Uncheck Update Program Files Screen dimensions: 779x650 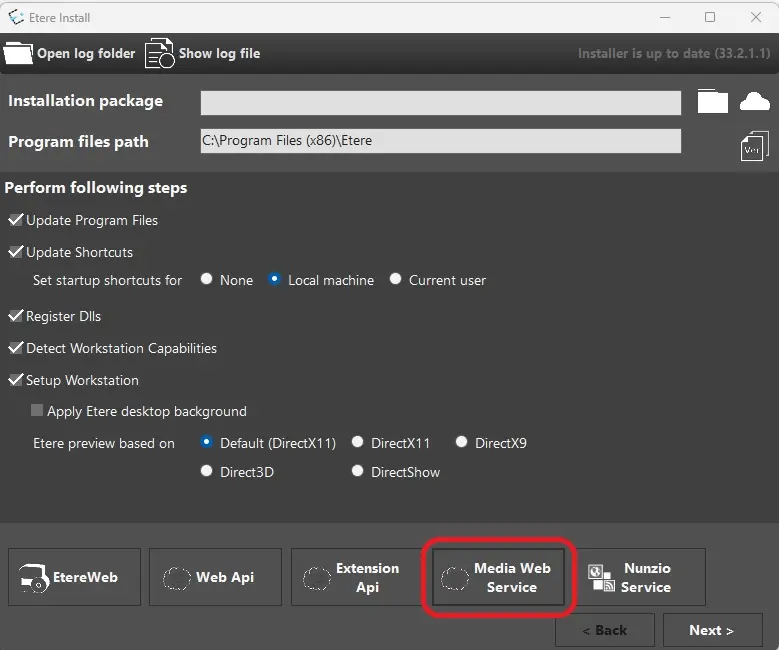pyautogui.click(x=16, y=220)
